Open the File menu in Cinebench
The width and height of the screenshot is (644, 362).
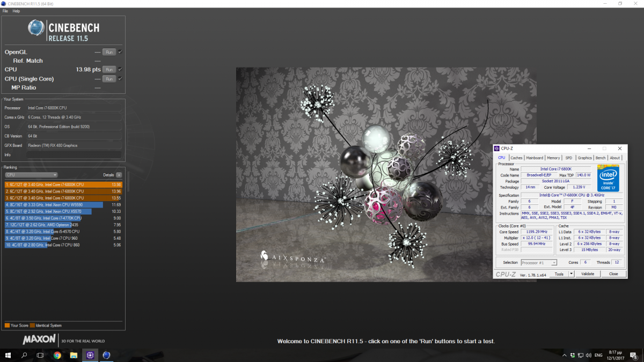point(5,11)
